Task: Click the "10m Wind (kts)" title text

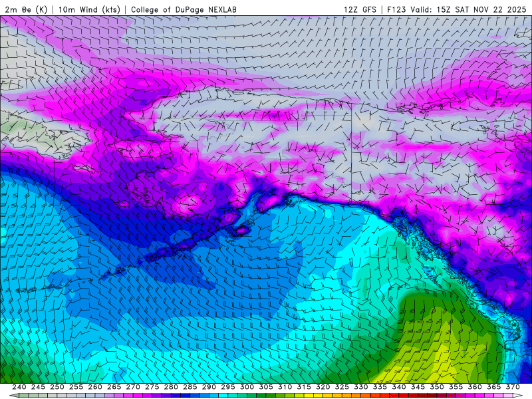Action: [x=89, y=9]
